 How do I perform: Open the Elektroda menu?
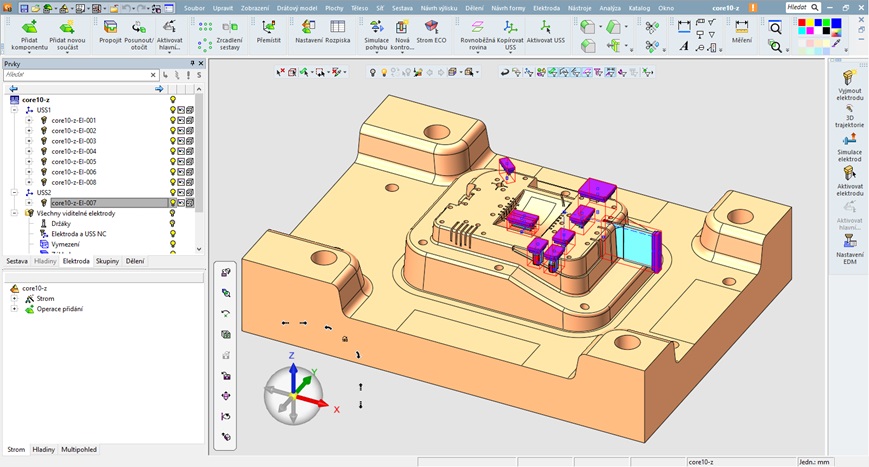point(546,8)
